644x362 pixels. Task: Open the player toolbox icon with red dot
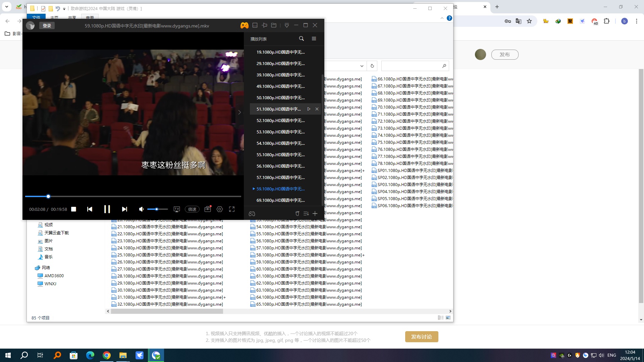click(208, 209)
